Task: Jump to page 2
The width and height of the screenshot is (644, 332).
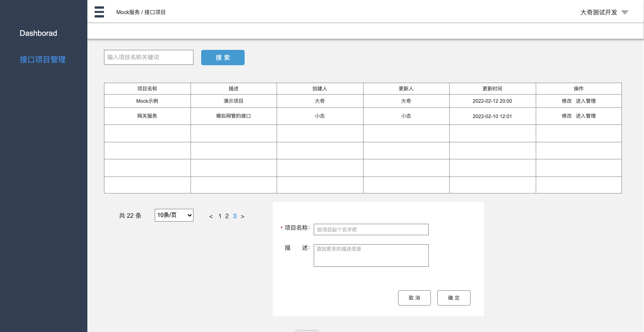Action: coord(227,216)
